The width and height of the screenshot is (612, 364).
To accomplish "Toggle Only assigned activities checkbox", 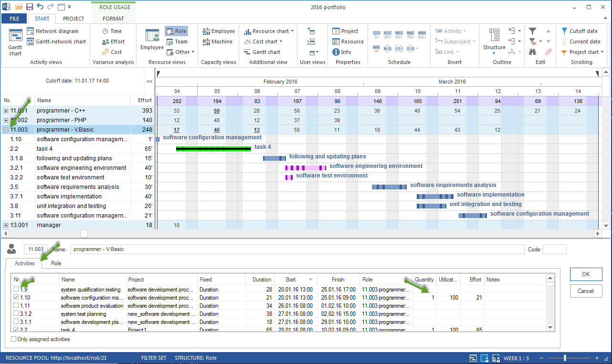I will click(13, 339).
